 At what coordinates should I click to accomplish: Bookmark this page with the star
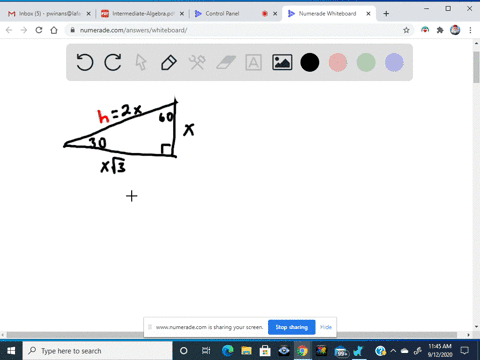(406, 30)
